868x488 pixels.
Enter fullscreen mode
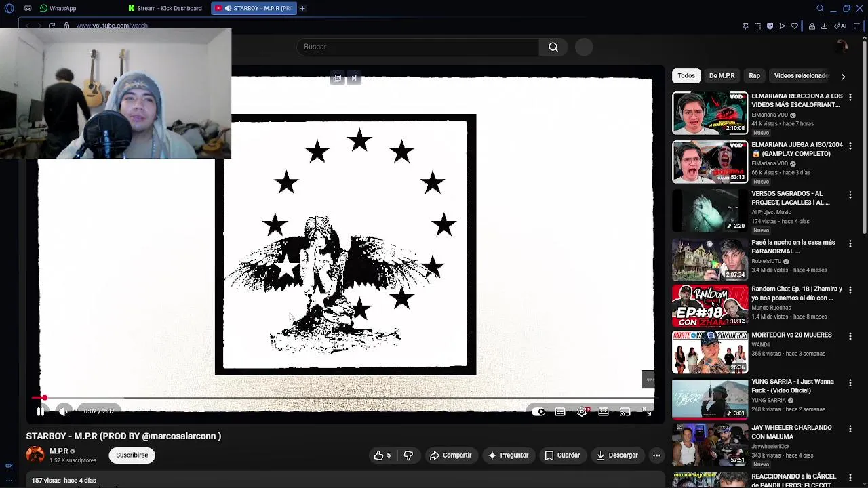coord(647,411)
